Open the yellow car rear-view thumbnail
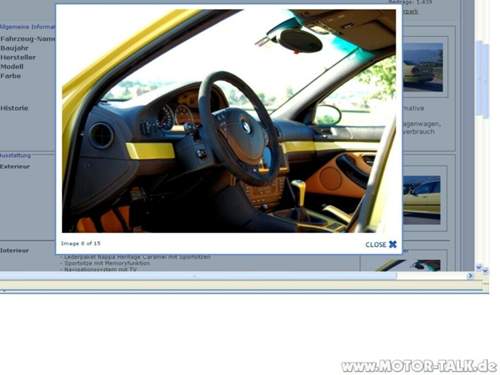 tap(423, 67)
